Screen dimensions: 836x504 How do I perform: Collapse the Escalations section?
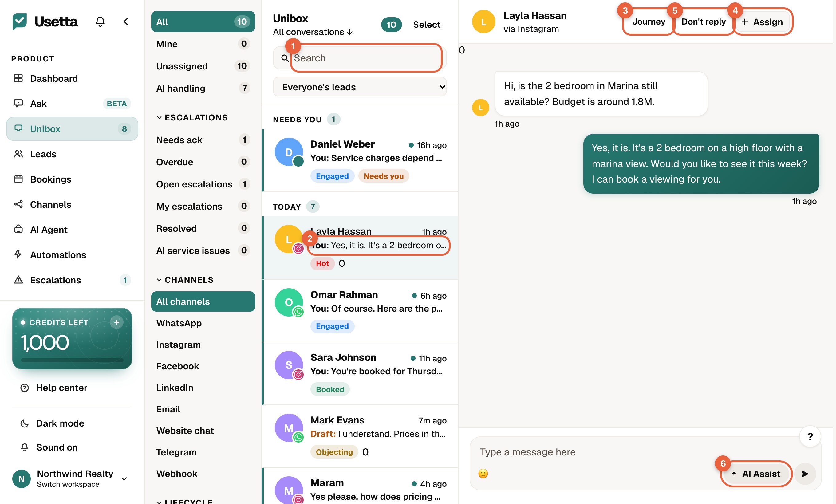click(x=192, y=118)
